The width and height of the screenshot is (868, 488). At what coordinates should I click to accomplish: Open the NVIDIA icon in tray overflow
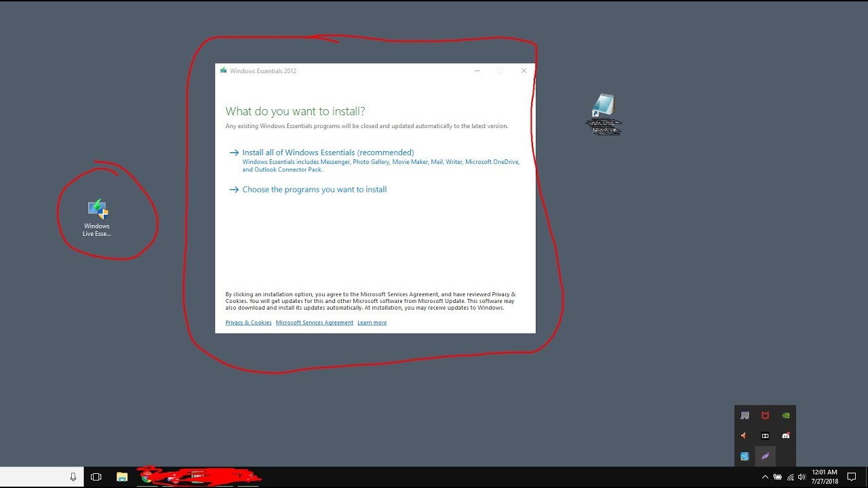coord(785,415)
